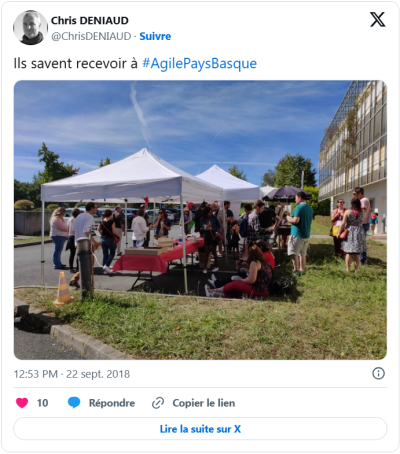Click the large white tent in photo

(x=131, y=176)
